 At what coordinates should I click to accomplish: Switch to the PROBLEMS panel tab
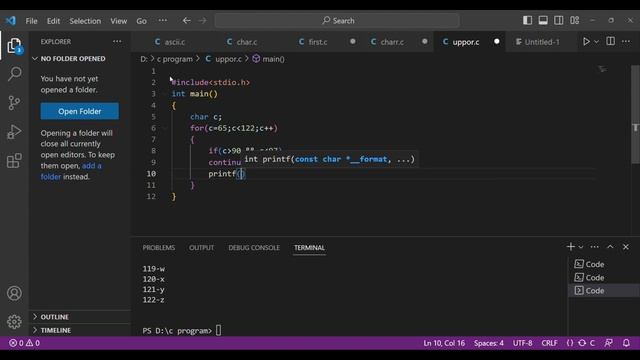159,247
